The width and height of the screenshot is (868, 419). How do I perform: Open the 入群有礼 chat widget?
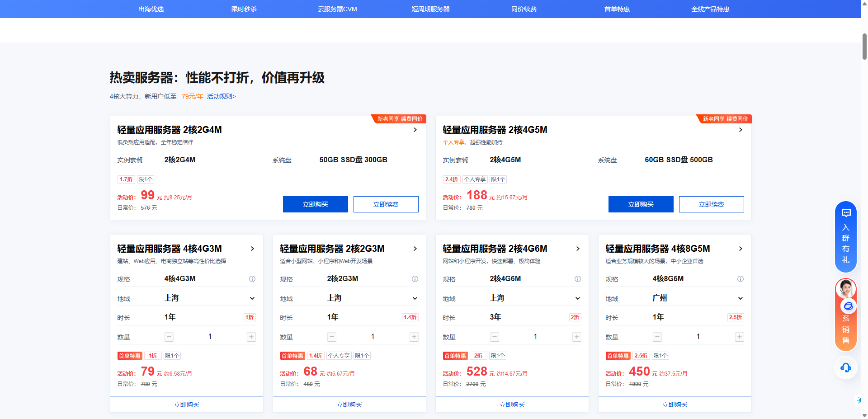tap(845, 236)
